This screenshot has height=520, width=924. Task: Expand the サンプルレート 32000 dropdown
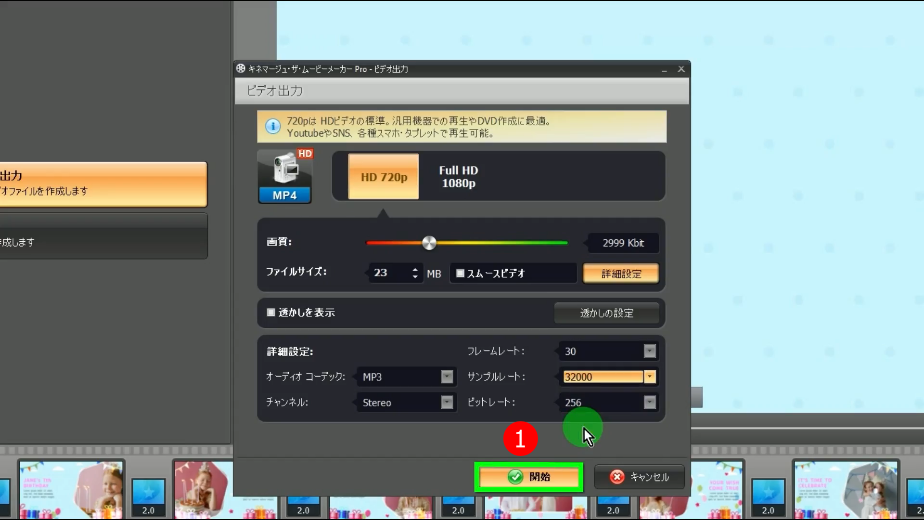649,377
